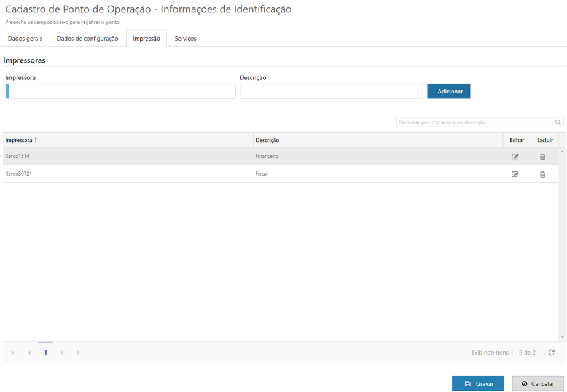Click the Adicionar button
Image resolution: width=567 pixels, height=392 pixels.
click(448, 90)
